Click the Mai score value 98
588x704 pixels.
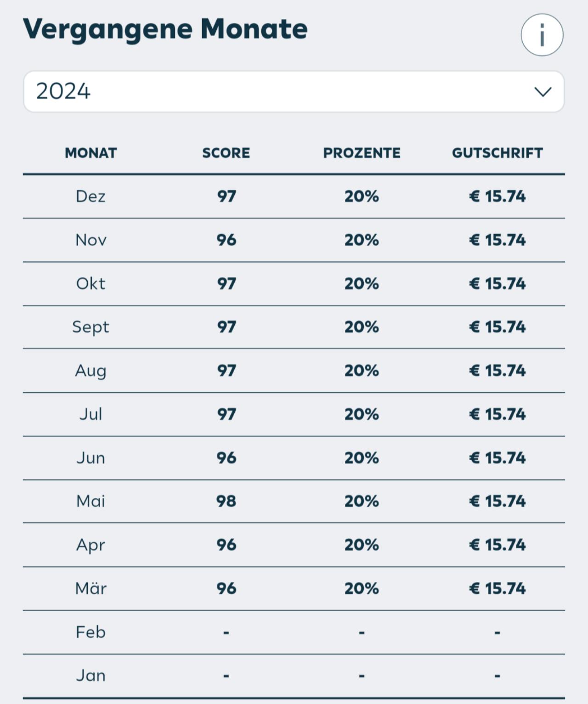pos(226,501)
